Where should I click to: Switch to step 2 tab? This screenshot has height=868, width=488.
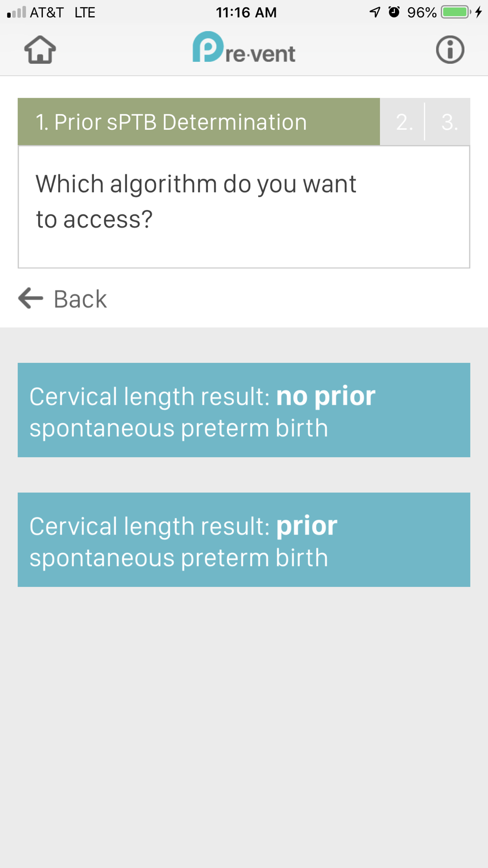[x=404, y=122]
